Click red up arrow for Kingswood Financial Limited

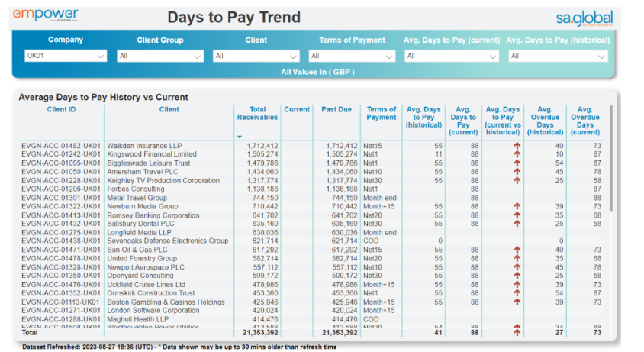[517, 154]
